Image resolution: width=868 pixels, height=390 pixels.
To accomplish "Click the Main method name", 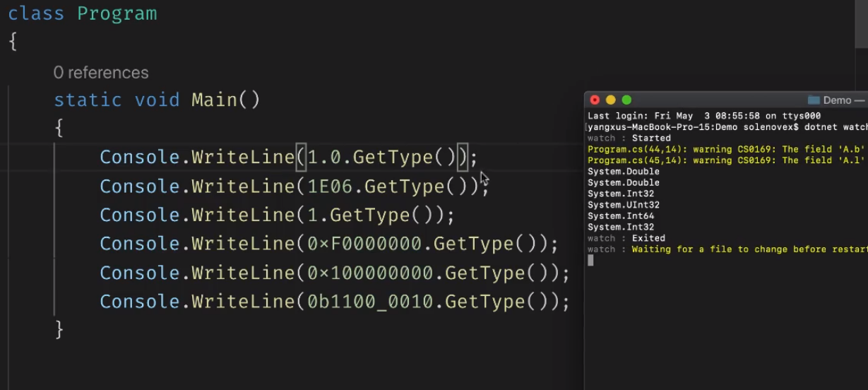I will coord(214,100).
